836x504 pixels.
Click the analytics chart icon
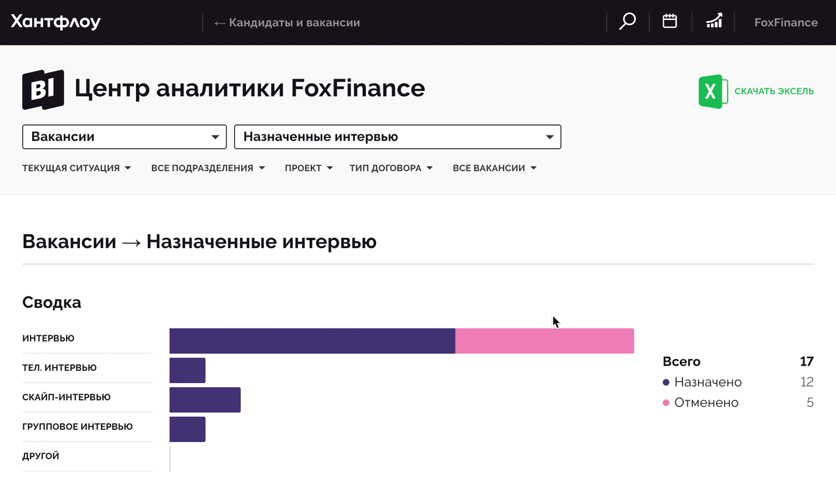click(x=714, y=22)
